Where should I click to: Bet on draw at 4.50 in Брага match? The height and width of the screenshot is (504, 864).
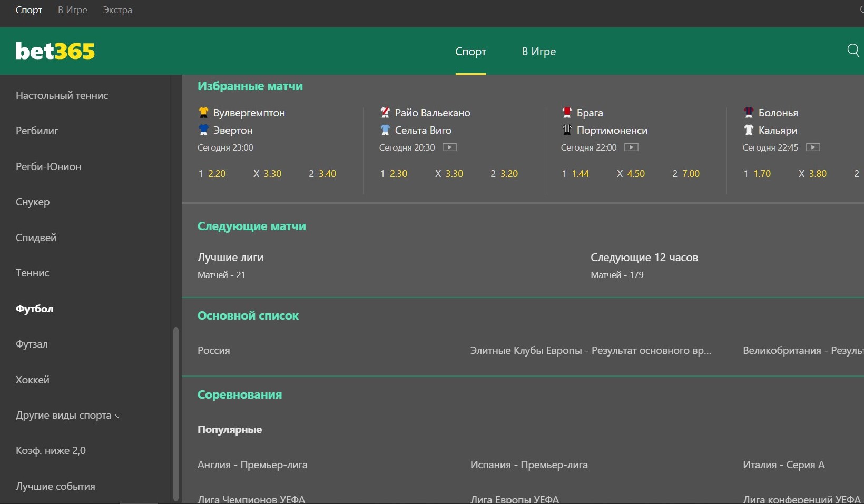[x=631, y=174]
